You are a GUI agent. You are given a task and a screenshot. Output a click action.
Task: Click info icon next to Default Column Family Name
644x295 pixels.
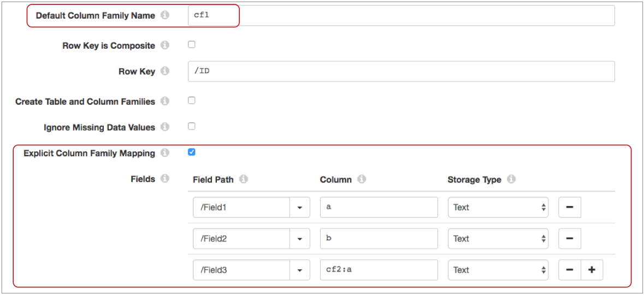point(165,15)
